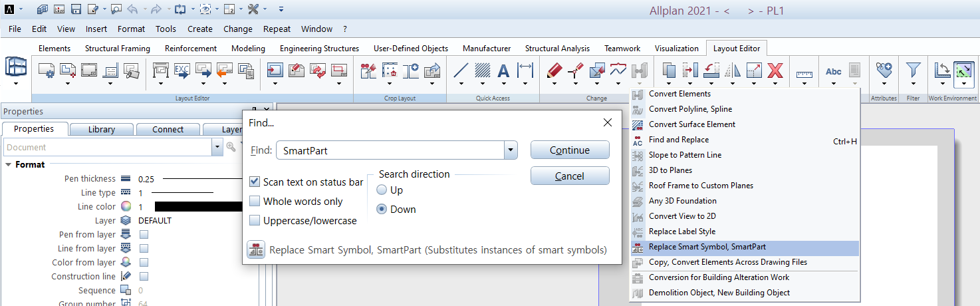The image size is (980, 306).
Task: Click the Rotate icon in the ribbon
Action: [x=711, y=70]
